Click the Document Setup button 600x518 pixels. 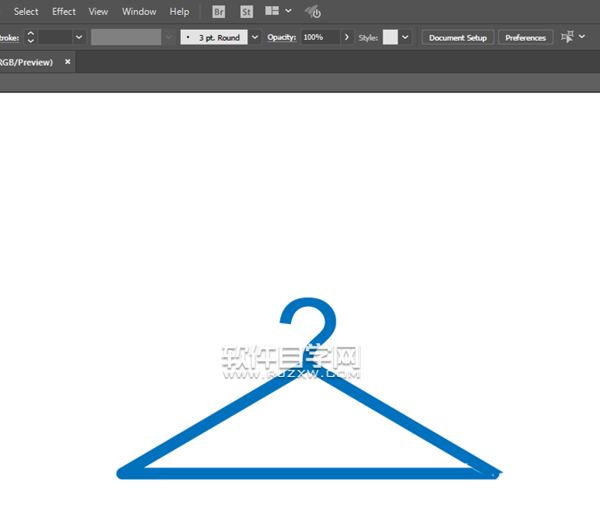click(458, 37)
